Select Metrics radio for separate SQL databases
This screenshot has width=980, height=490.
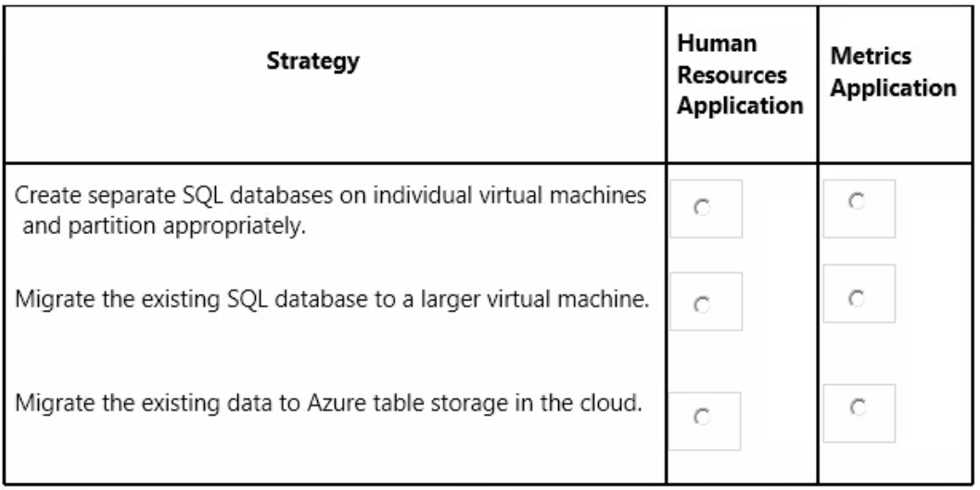click(x=857, y=201)
